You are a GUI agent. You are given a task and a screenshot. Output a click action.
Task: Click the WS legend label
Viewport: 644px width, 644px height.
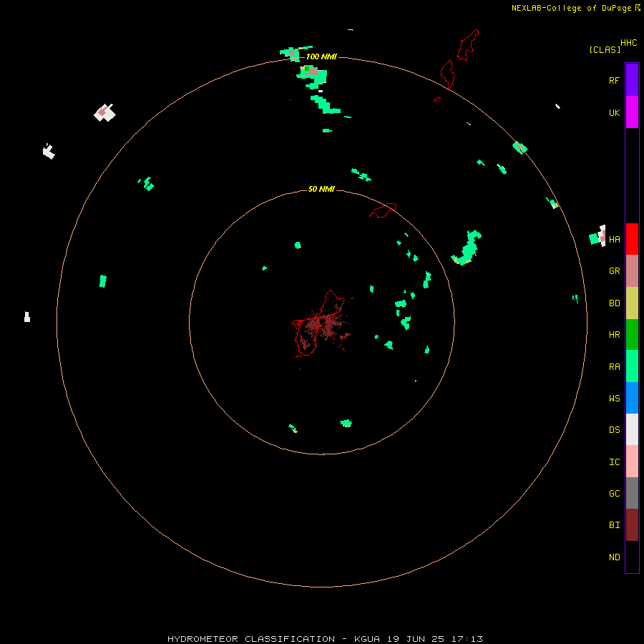click(614, 398)
